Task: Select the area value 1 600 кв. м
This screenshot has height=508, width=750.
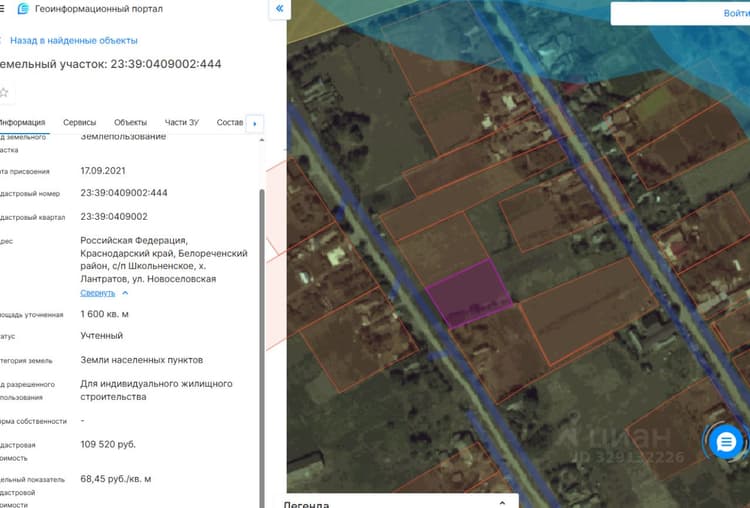Action: point(104,314)
